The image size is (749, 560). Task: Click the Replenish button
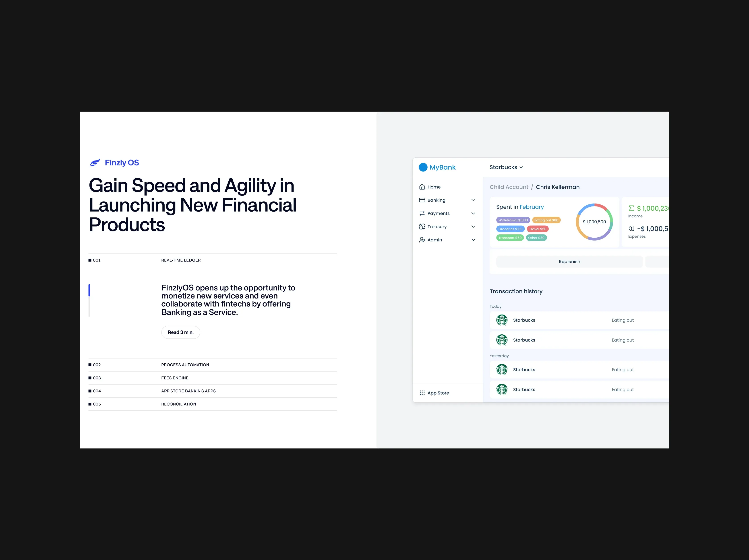click(569, 261)
